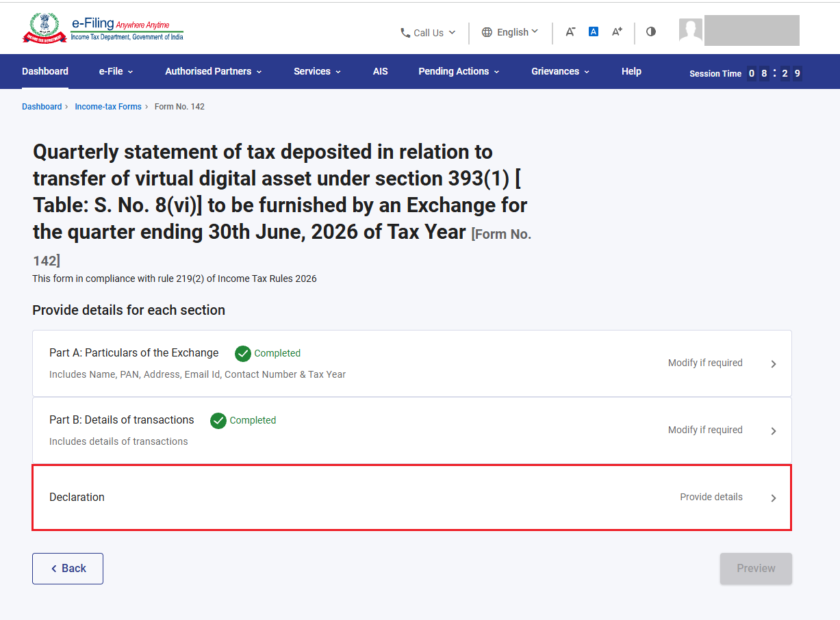Expand the Pending Actions menu

point(459,71)
